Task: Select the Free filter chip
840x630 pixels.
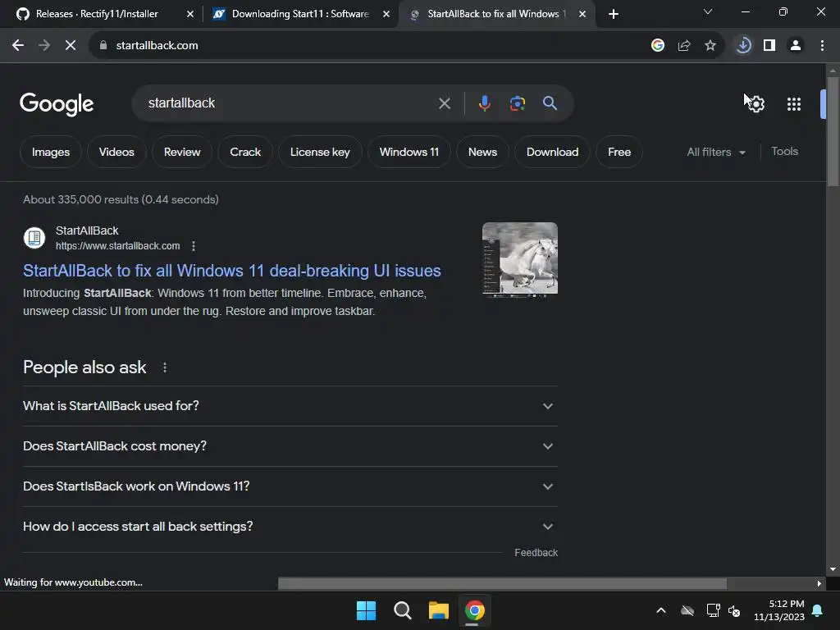Action: (619, 152)
